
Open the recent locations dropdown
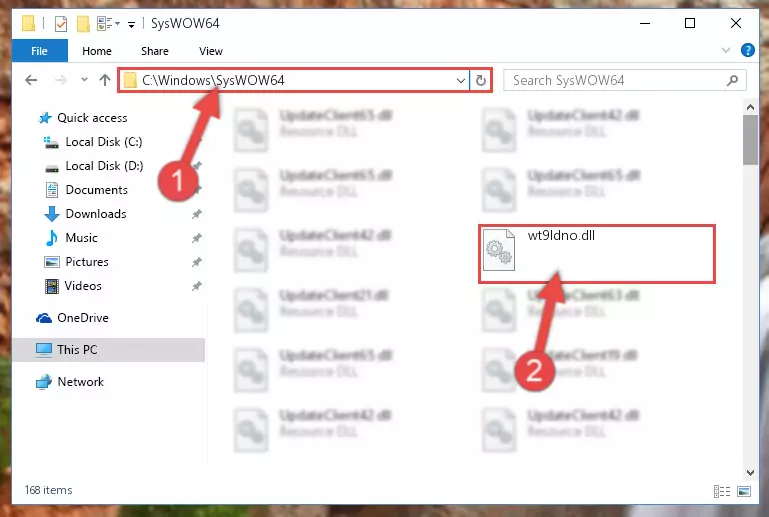[84, 79]
